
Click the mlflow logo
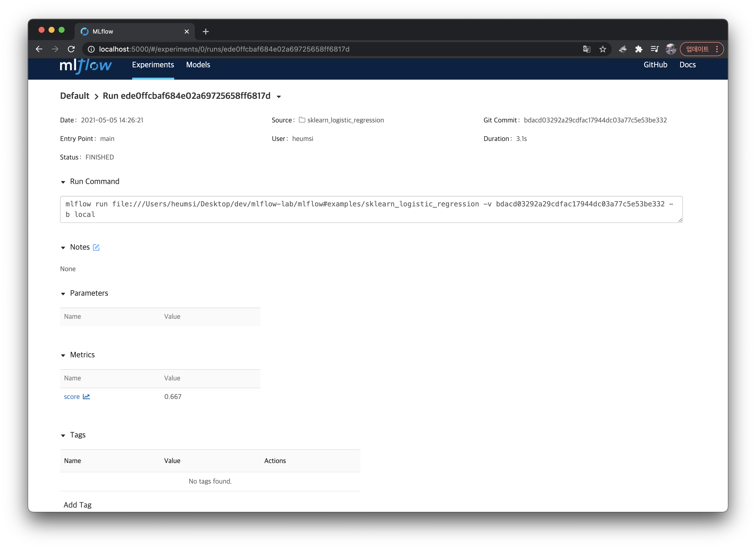tap(86, 65)
